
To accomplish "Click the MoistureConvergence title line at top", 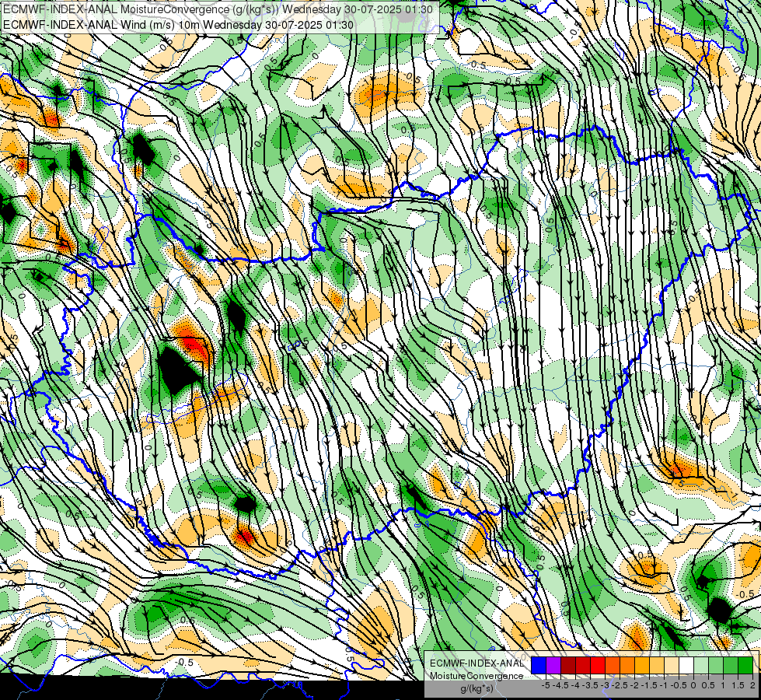I will [x=218, y=9].
